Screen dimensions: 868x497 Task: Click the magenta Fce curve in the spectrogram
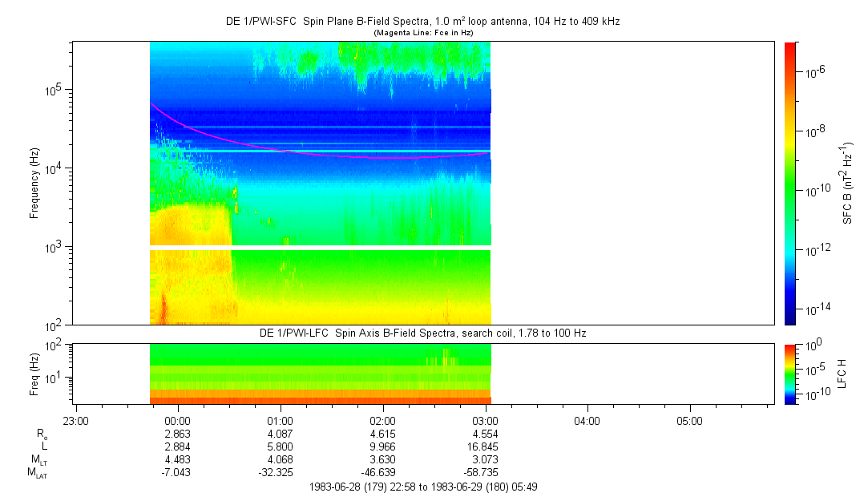point(321,153)
